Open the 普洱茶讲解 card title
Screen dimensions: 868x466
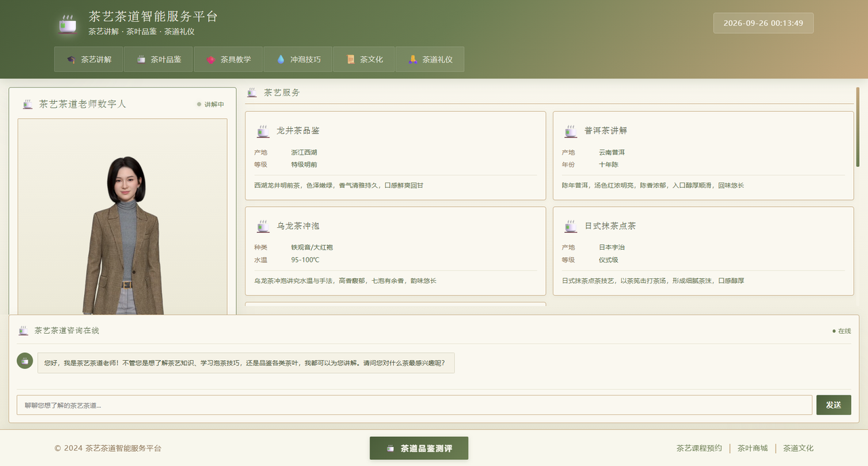tap(606, 131)
